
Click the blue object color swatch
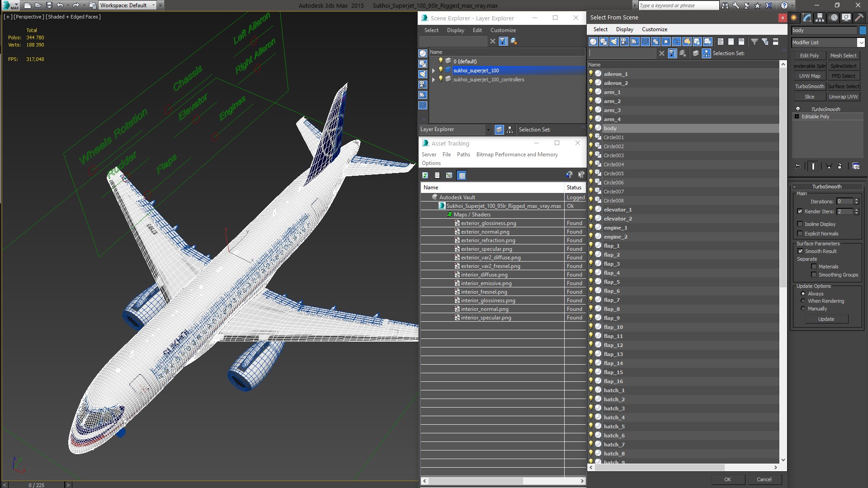point(863,30)
